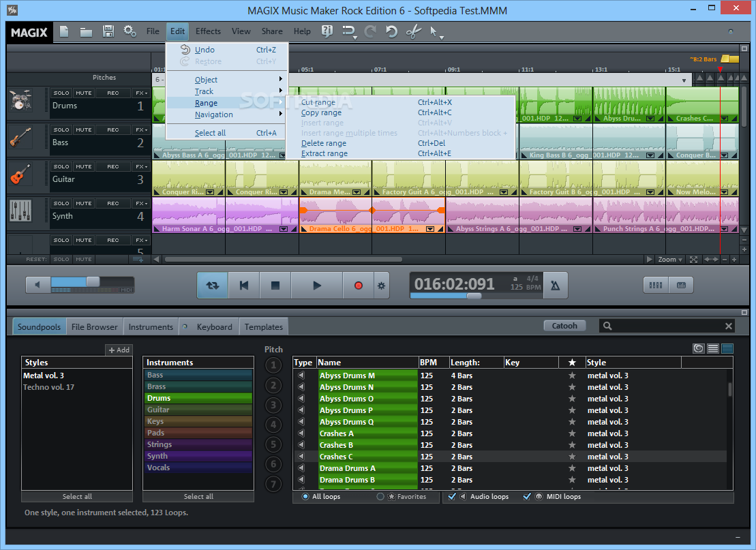This screenshot has width=756, height=550.
Task: Click Select all under Instruments list
Action: pos(198,496)
